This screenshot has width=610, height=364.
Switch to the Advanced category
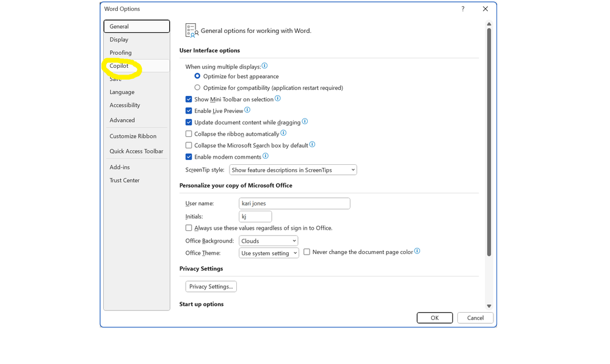tap(137, 120)
